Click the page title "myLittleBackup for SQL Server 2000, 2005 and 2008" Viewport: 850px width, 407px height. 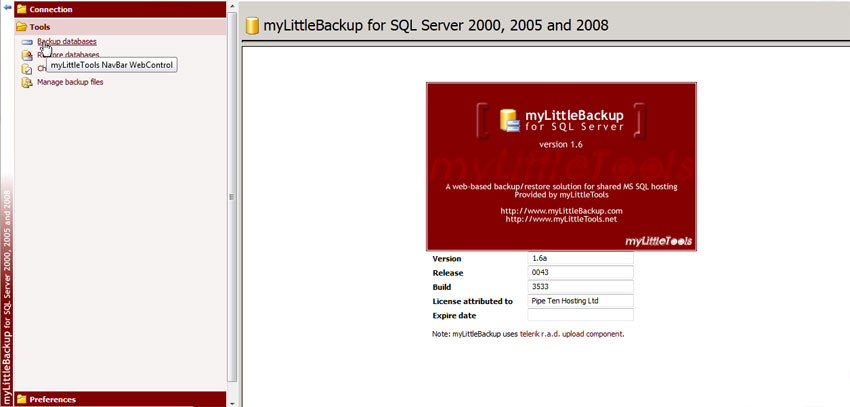(436, 25)
